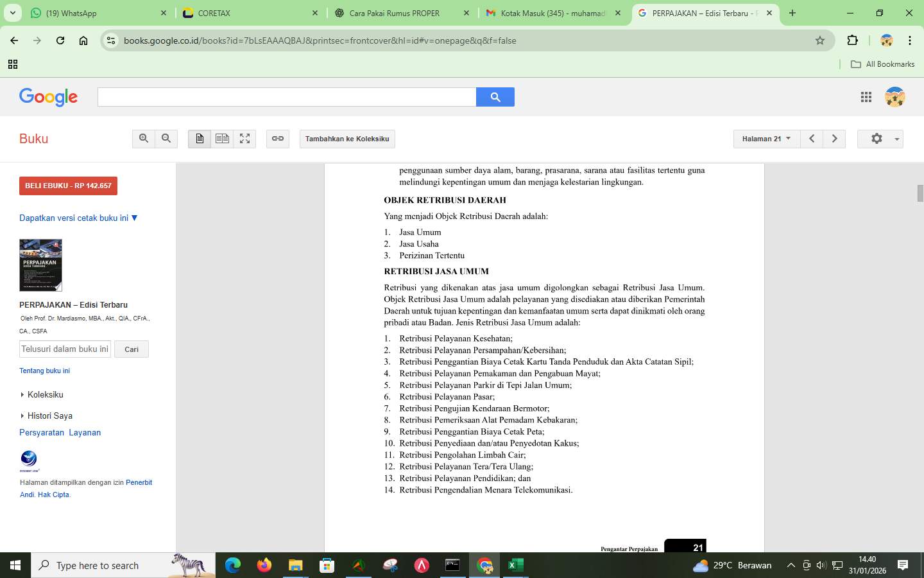Open the link sharing icon
This screenshot has width=924, height=578.
277,138
